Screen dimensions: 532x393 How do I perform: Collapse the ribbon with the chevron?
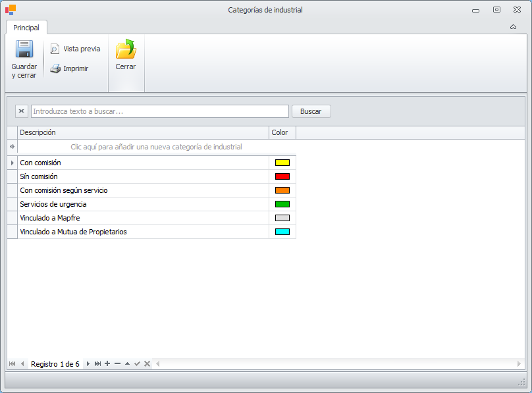coord(513,27)
